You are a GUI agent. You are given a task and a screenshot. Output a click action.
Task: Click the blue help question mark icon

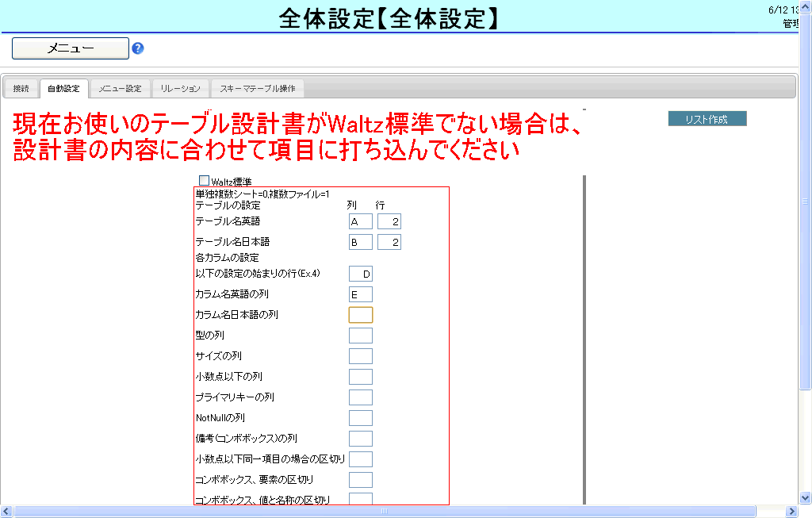coord(138,48)
